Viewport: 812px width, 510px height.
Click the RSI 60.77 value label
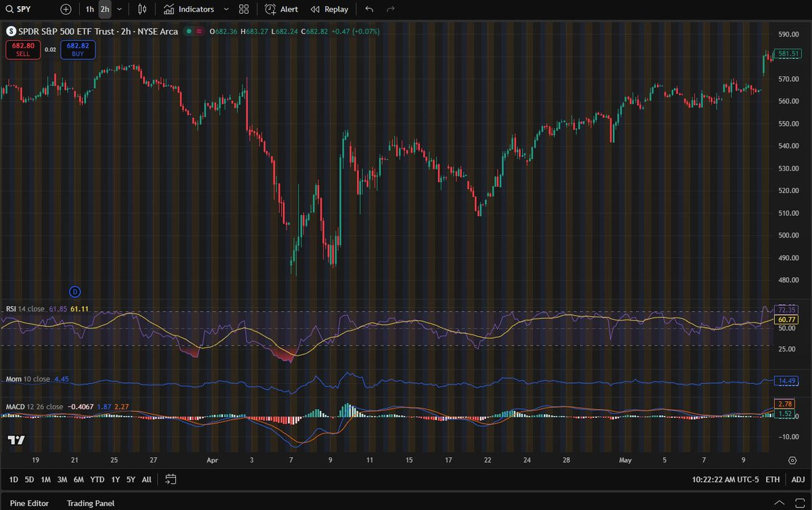pos(787,320)
